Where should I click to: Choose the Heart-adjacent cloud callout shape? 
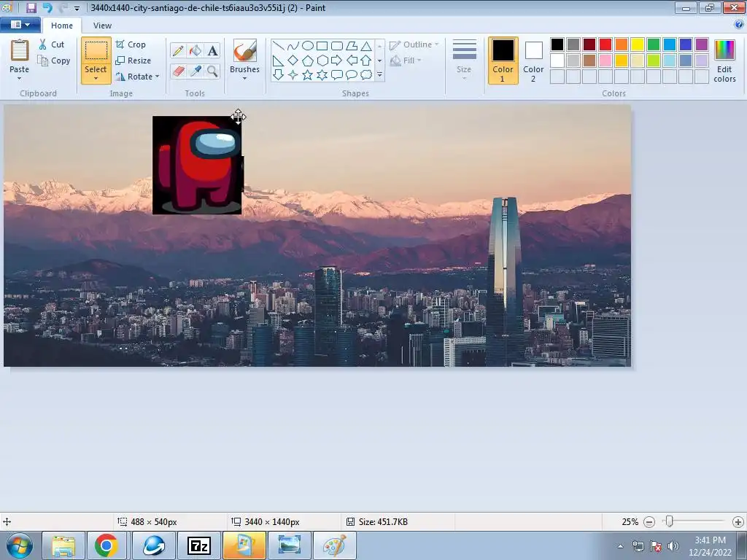click(366, 75)
